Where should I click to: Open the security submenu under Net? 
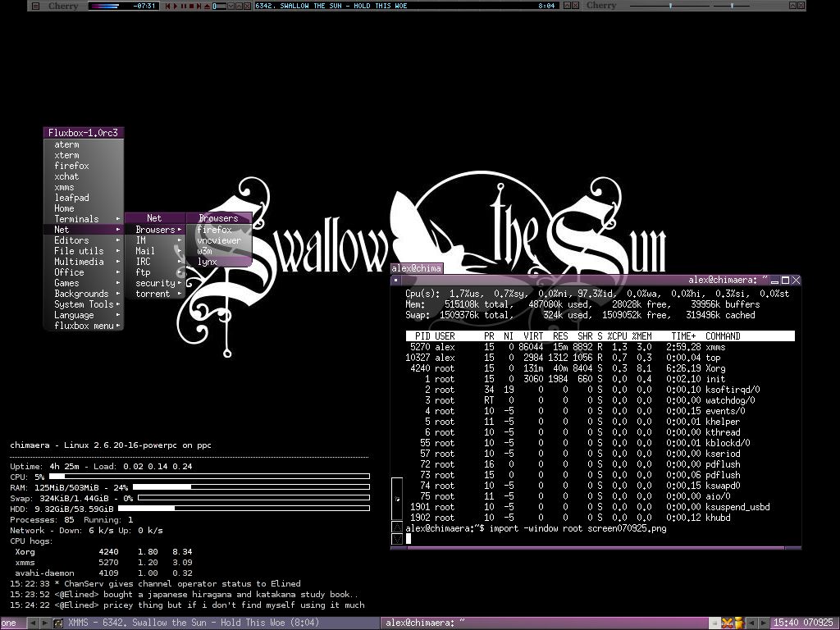coord(155,283)
